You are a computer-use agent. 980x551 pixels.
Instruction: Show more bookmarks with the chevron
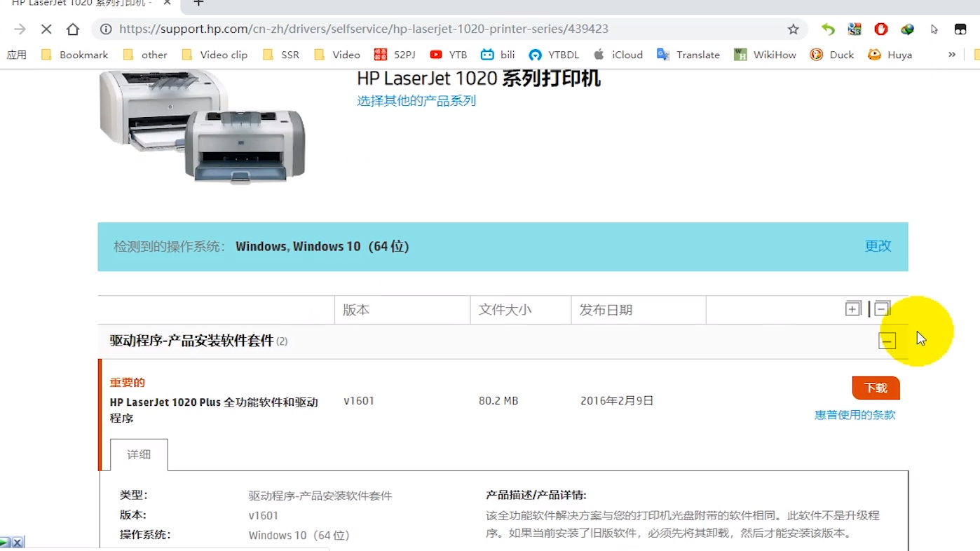click(951, 55)
